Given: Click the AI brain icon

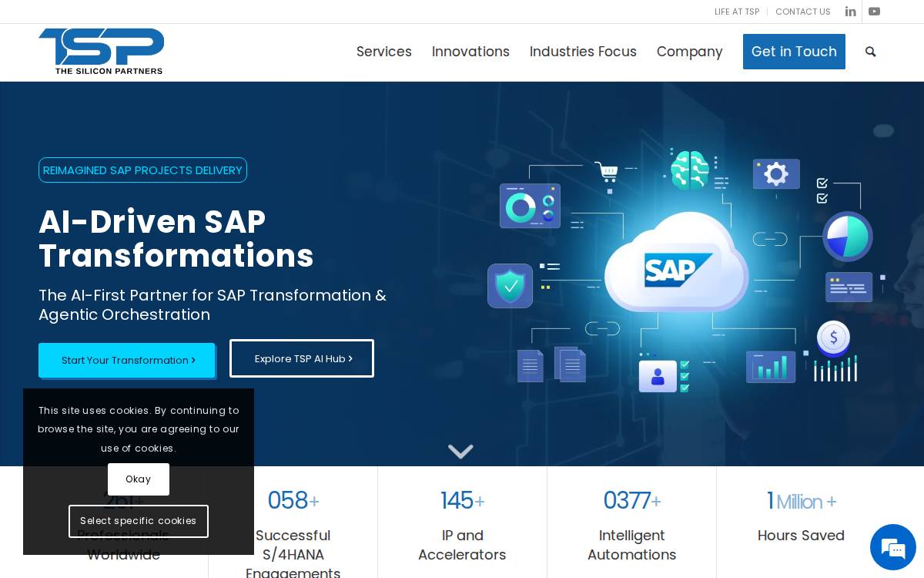Looking at the screenshot, I should click(x=689, y=170).
